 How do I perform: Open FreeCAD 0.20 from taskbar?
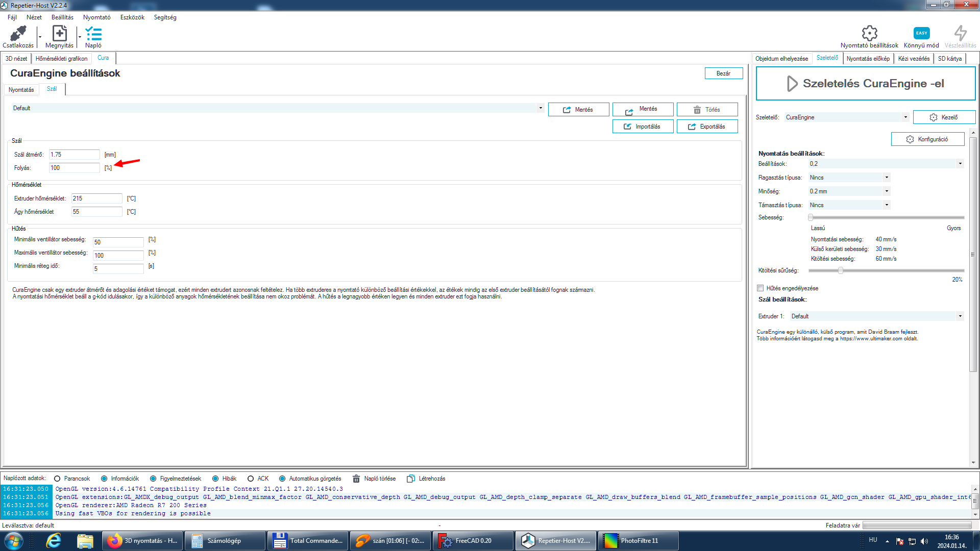tap(473, 541)
